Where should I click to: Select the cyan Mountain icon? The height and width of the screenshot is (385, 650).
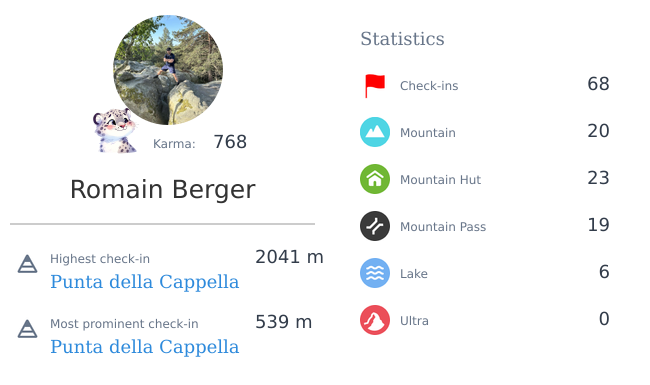[375, 132]
